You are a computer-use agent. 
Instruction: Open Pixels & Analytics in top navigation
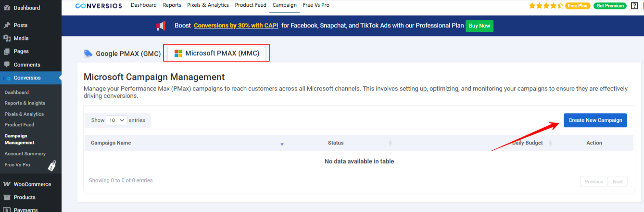coord(208,5)
